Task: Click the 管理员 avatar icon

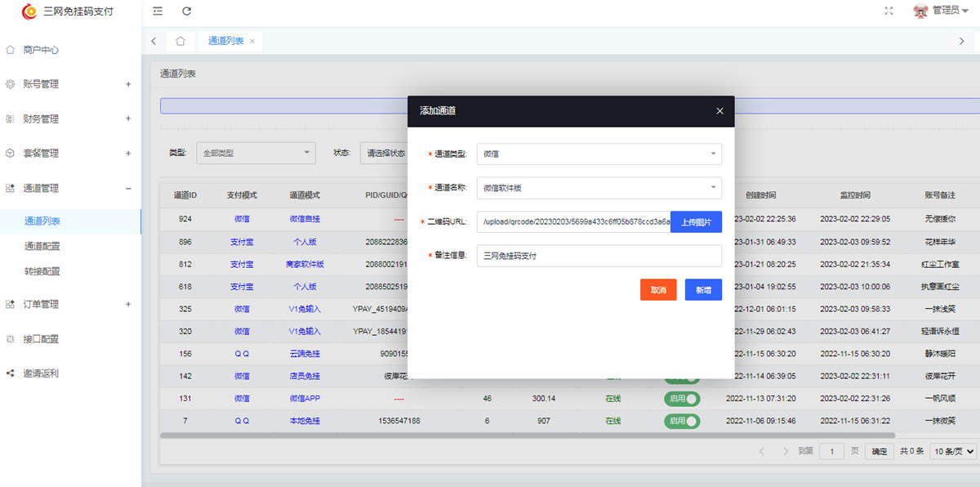Action: tap(920, 11)
